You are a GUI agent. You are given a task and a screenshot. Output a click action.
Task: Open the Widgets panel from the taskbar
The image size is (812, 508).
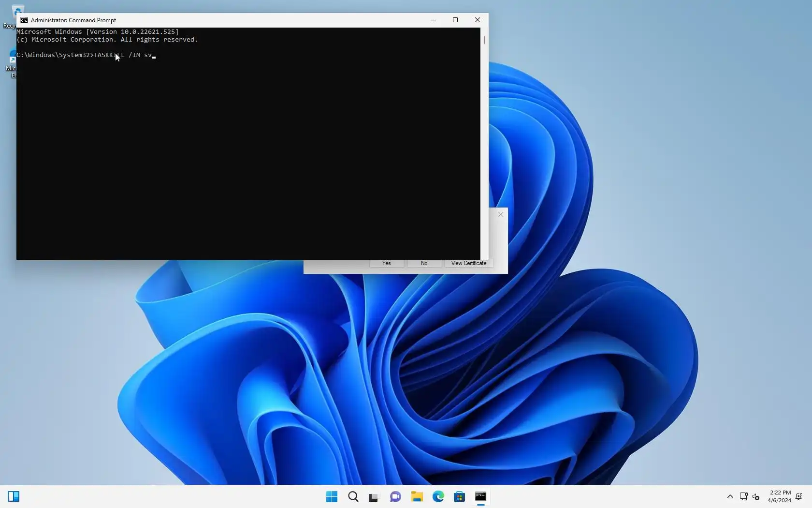coord(14,496)
